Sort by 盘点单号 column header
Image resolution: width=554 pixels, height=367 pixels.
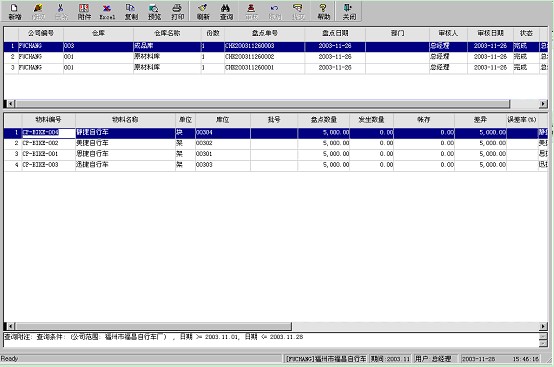click(x=264, y=34)
